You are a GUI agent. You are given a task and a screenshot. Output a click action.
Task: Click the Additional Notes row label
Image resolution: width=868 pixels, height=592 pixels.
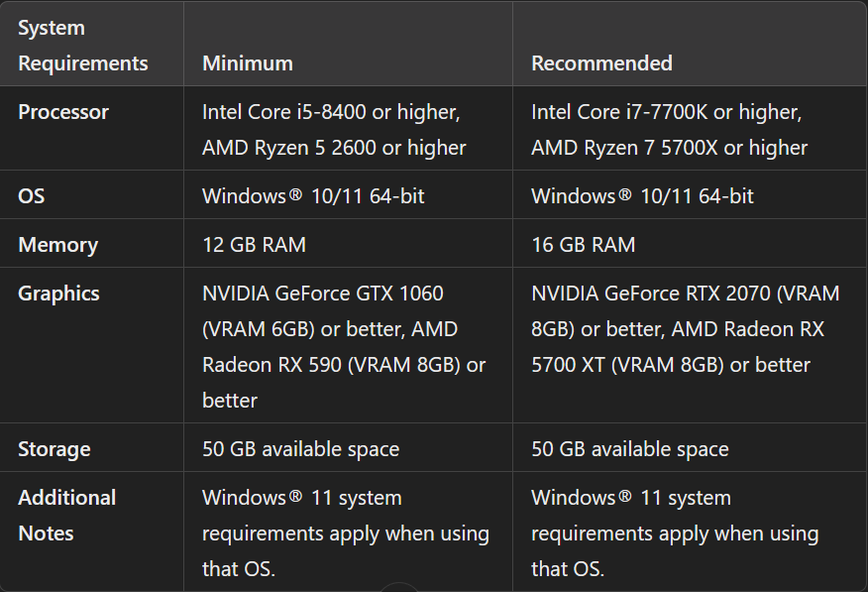(x=66, y=515)
